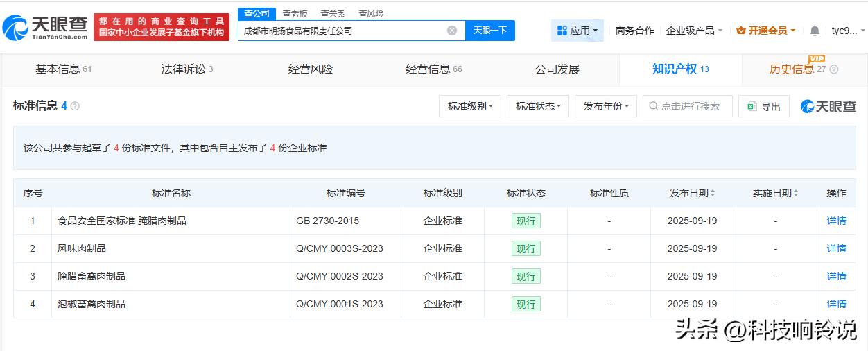Image resolution: width=868 pixels, height=351 pixels.
Task: Open the 应用 grid apps menu
Action: coord(577,31)
